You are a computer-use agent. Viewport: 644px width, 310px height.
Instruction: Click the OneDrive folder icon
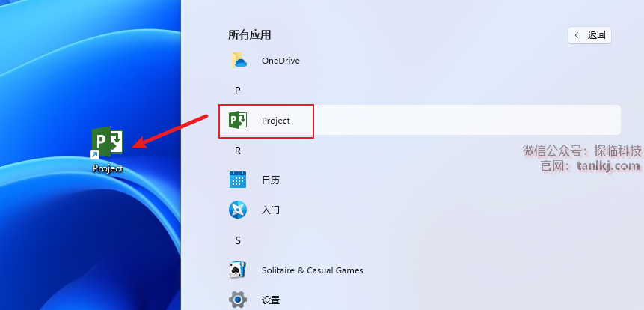click(x=238, y=61)
